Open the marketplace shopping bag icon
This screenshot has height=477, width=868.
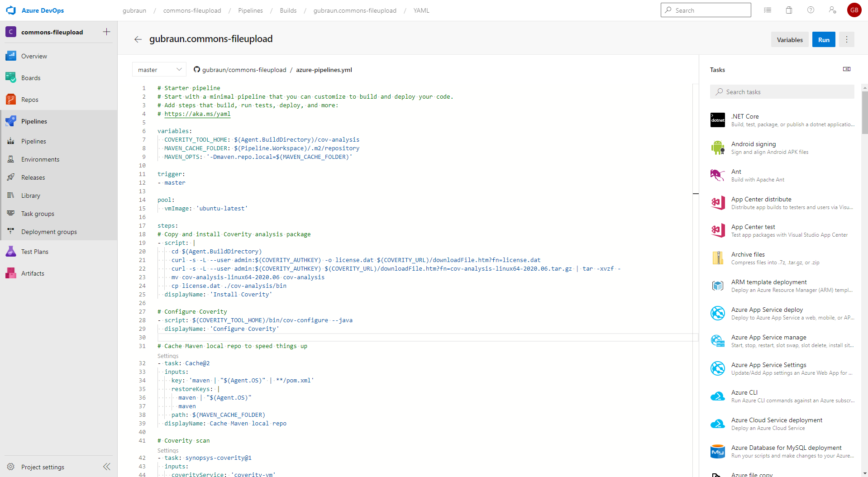click(789, 10)
